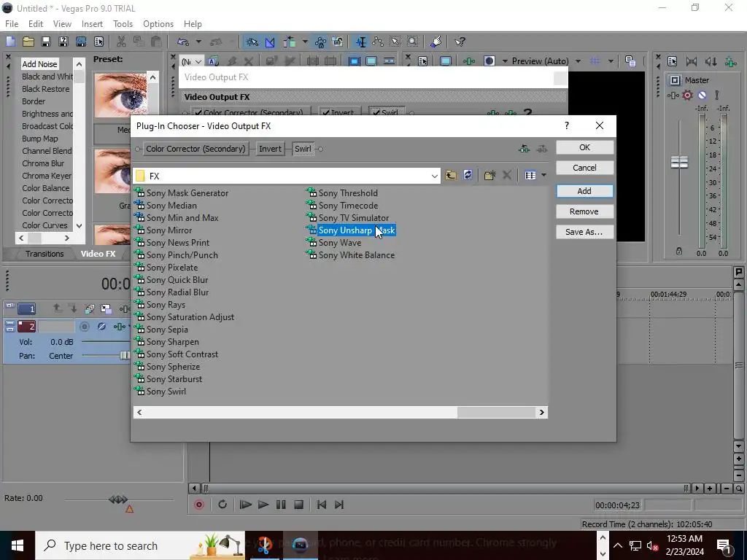This screenshot has height=560, width=747.
Task: Click OK in Plug-In Chooser
Action: tap(584, 147)
